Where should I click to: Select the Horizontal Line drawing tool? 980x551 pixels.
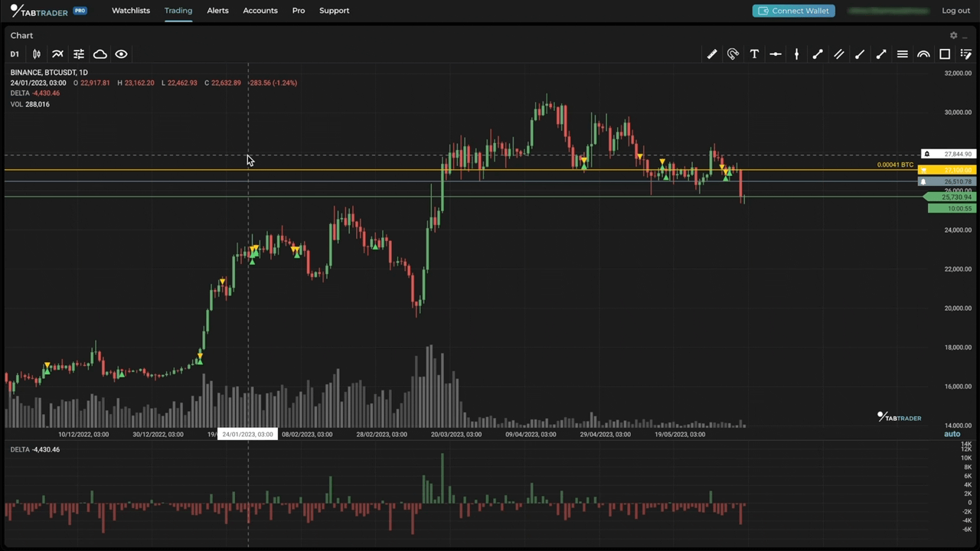point(776,54)
